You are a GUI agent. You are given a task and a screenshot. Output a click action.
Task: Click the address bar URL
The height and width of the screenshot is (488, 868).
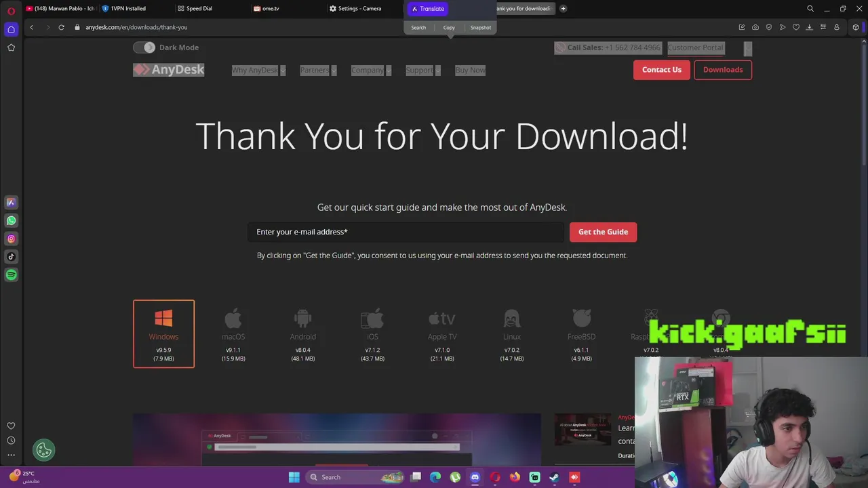click(136, 27)
